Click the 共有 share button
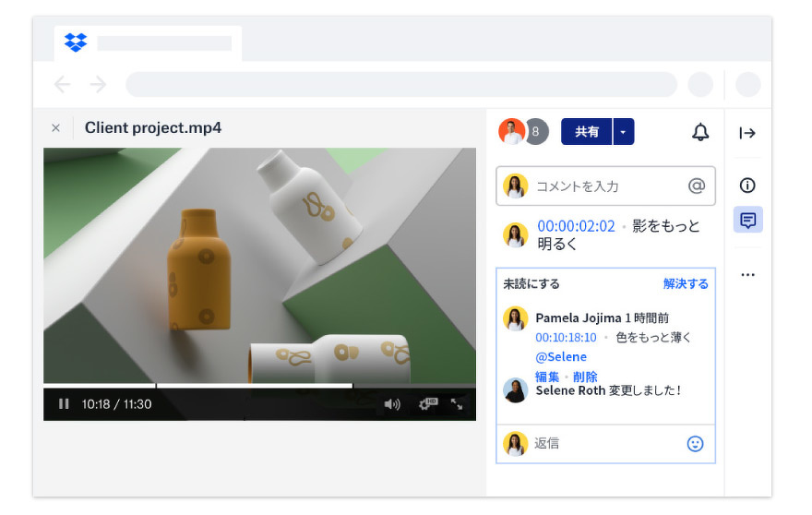Screen dimensions: 812x515 [x=586, y=132]
